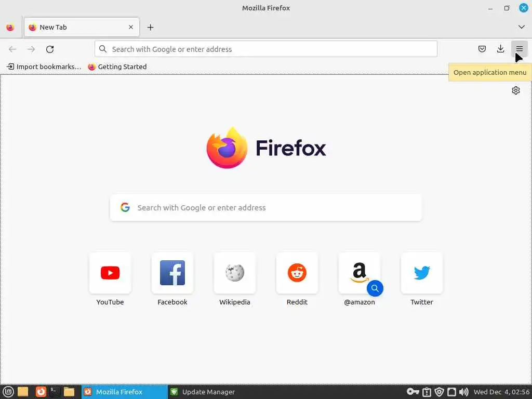The height and width of the screenshot is (399, 532).
Task: Open Getting Started bookmark
Action: [117, 67]
